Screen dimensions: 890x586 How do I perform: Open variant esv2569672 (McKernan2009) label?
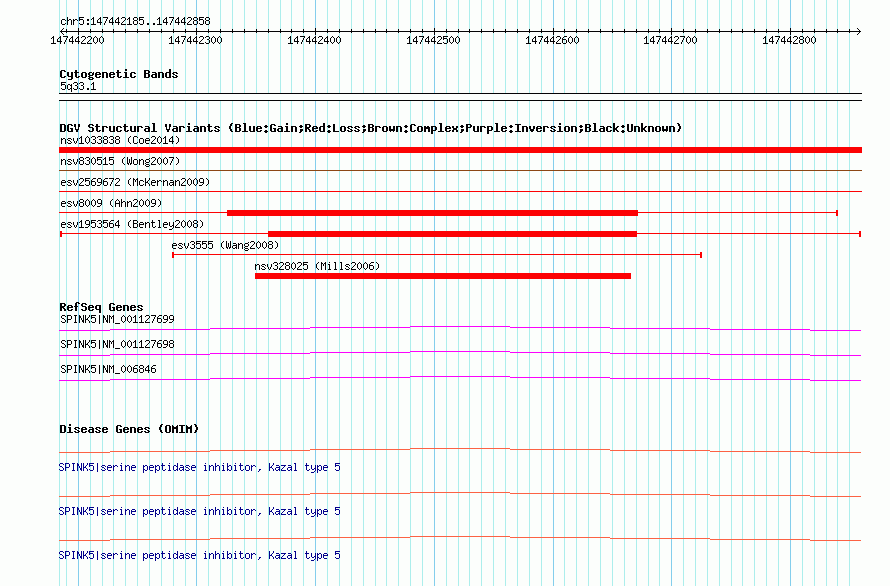click(135, 182)
